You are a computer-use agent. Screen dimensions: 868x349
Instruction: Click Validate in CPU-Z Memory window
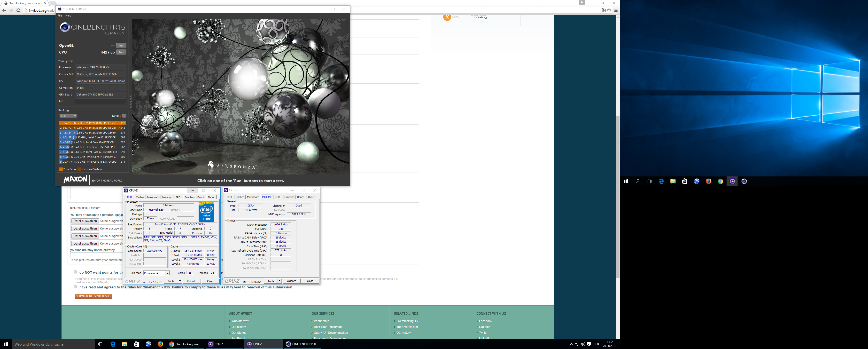(291, 281)
